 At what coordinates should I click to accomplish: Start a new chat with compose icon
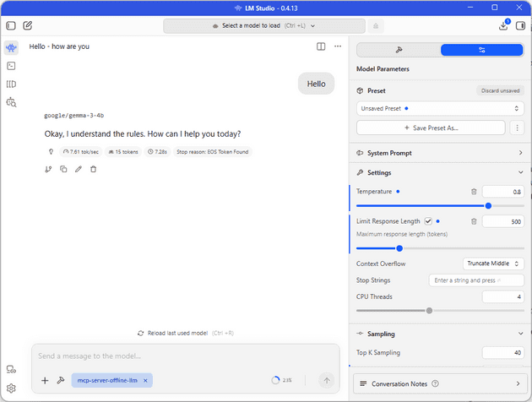[28, 25]
